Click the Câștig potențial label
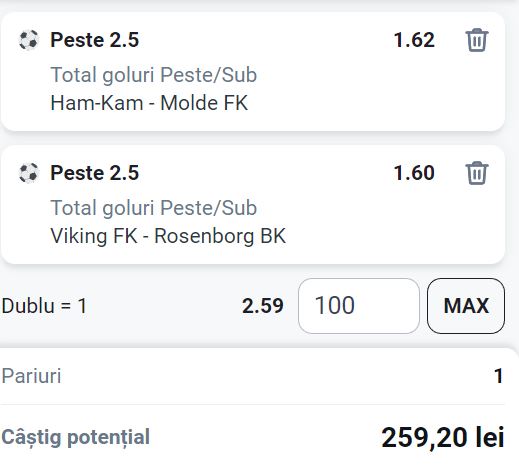The width and height of the screenshot is (519, 469). coord(76,437)
